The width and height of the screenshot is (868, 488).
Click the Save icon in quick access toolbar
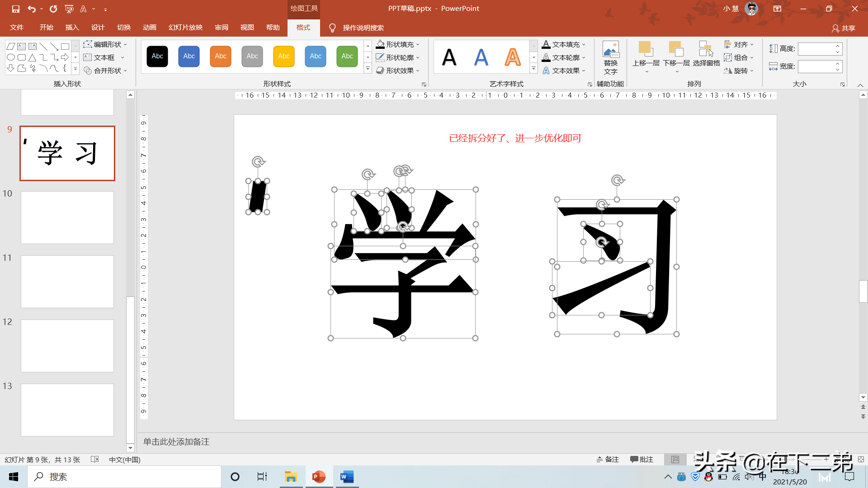click(x=15, y=9)
